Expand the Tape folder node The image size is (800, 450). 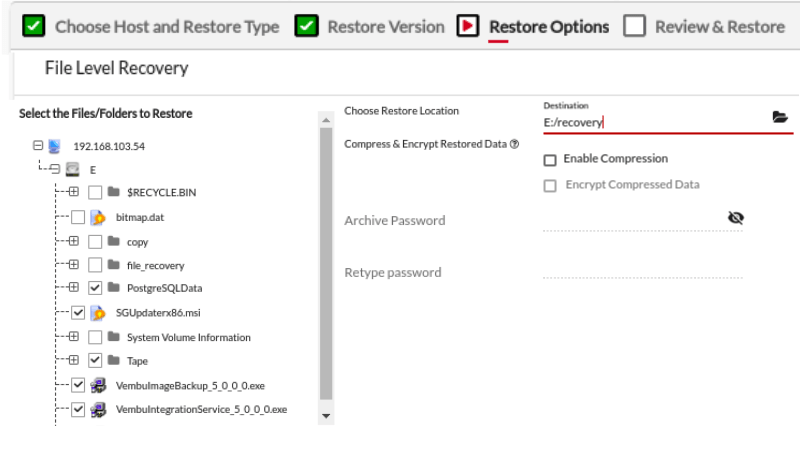coord(74,361)
